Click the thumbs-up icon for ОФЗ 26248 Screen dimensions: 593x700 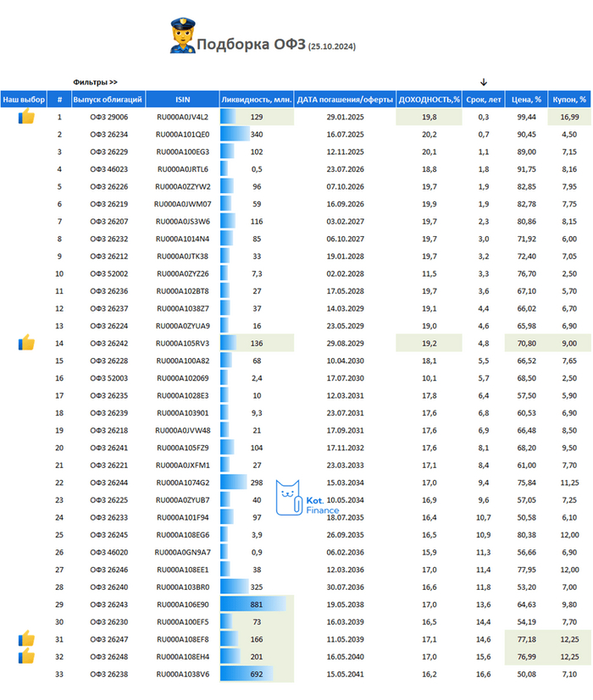[26, 656]
